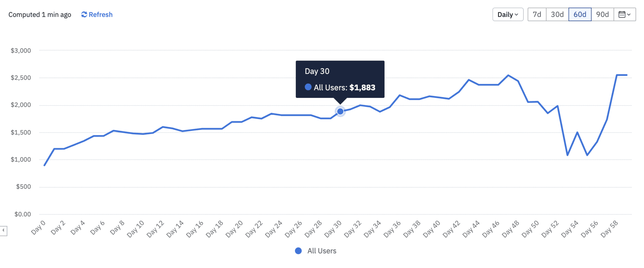Viewport: 644px width, 268px height.
Task: Open the calendar date picker icon
Action: click(x=622, y=14)
